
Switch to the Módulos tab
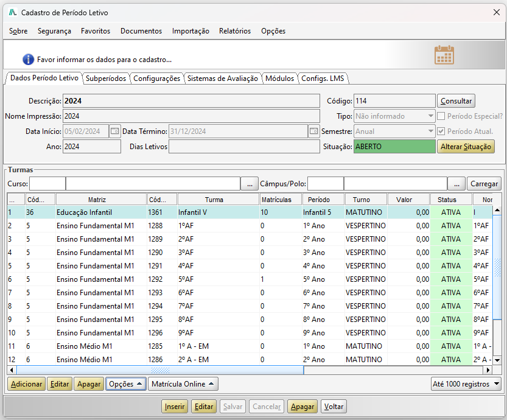click(x=280, y=79)
